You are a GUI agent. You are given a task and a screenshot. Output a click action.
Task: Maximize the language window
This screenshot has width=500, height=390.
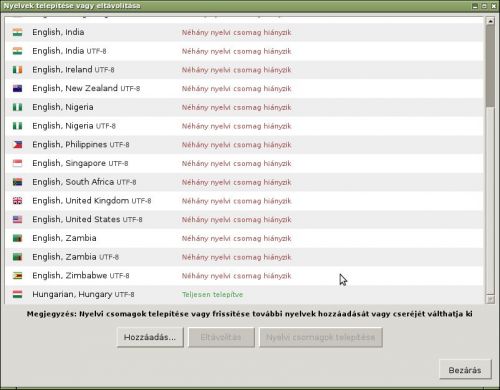tap(484, 6)
